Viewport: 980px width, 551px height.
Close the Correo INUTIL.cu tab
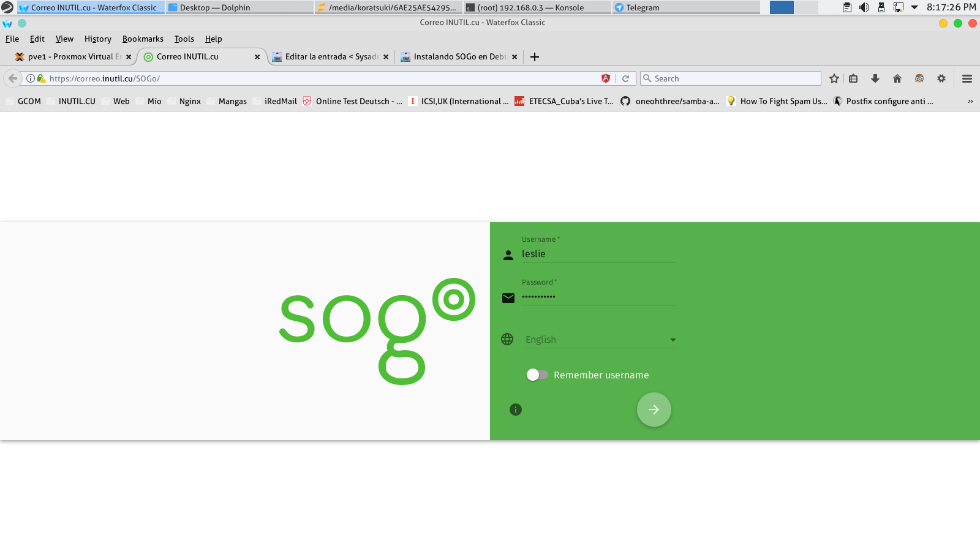[x=257, y=57]
